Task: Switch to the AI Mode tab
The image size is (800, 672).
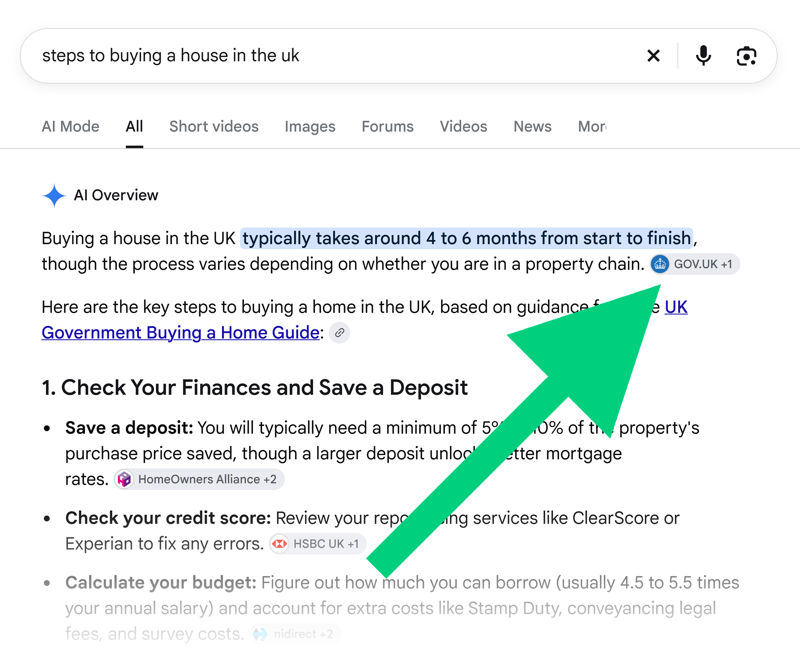Action: pos(70,126)
